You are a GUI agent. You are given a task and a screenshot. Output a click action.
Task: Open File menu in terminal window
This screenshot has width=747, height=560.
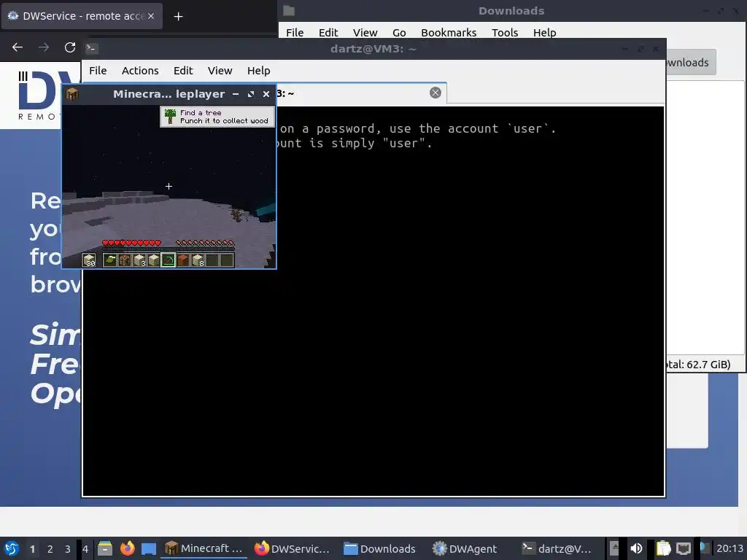[98, 71]
